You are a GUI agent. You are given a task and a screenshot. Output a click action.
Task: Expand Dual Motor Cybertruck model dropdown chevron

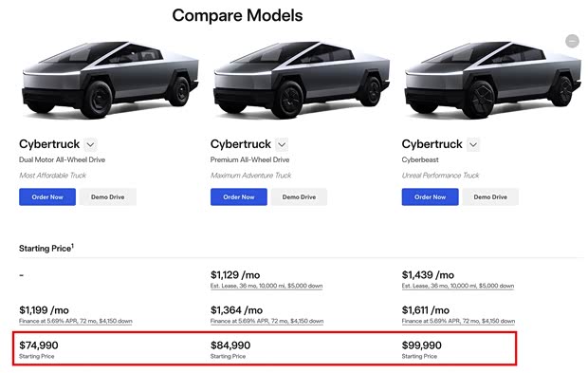click(x=90, y=144)
